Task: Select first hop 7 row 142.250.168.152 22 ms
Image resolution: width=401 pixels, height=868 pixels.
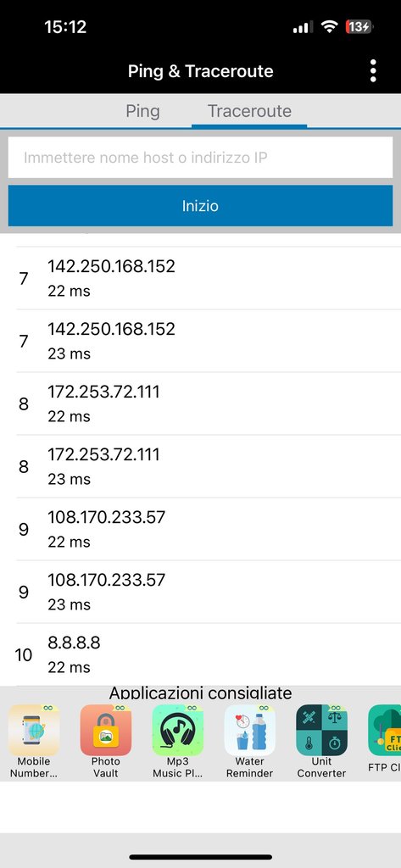Action: tap(200, 278)
